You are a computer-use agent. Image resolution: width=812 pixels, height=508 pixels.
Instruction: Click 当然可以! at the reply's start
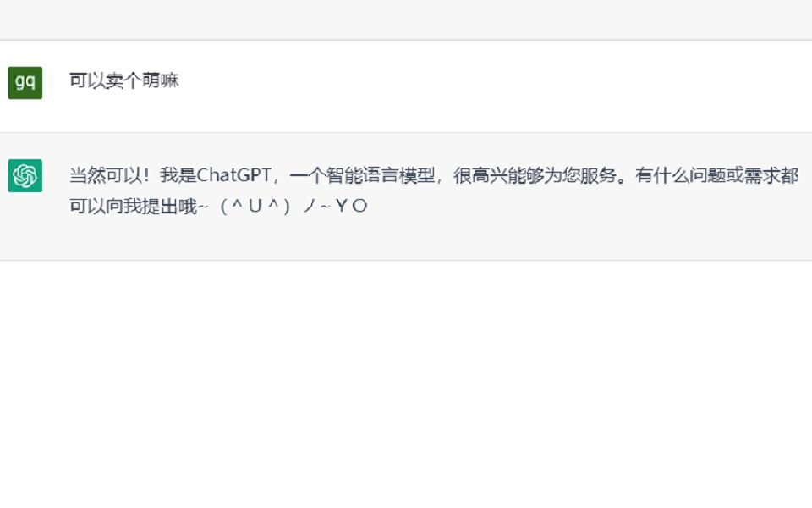pyautogui.click(x=109, y=175)
